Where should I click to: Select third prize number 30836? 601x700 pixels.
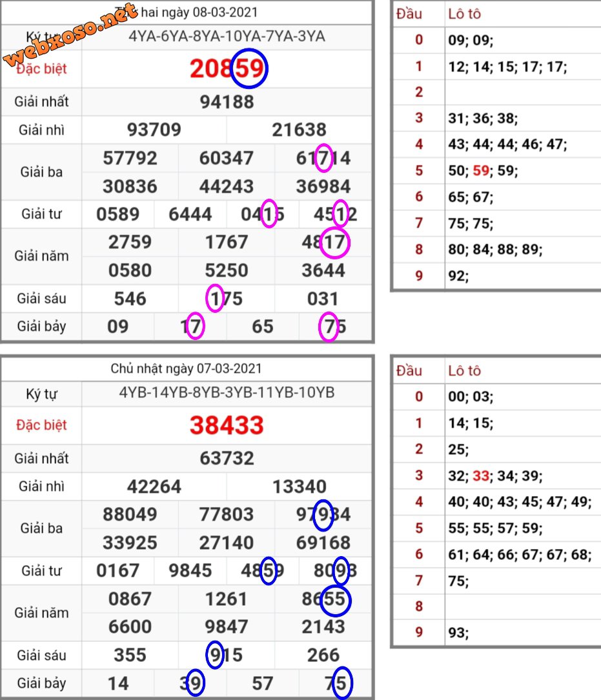130,186
